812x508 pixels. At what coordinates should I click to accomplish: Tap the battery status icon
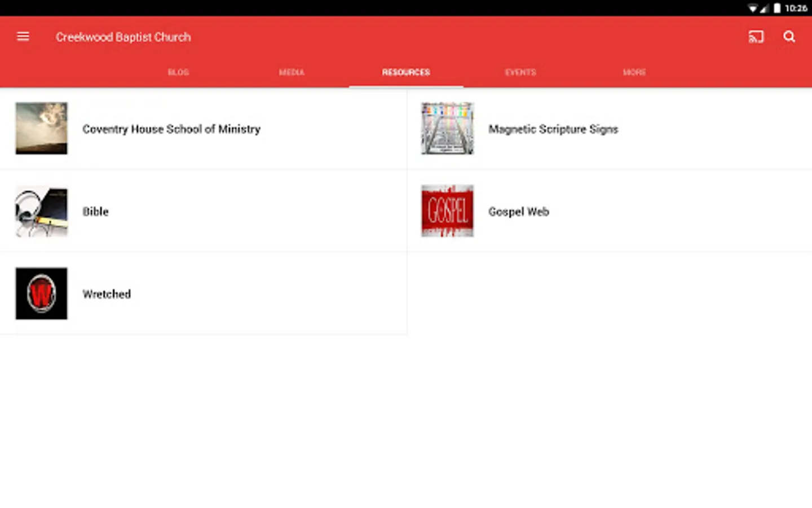click(x=777, y=8)
